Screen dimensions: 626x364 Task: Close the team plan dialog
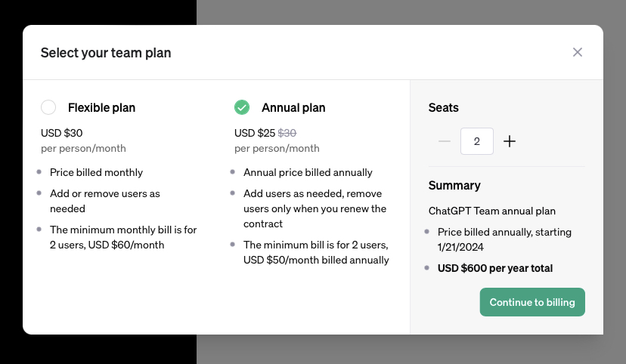click(578, 52)
